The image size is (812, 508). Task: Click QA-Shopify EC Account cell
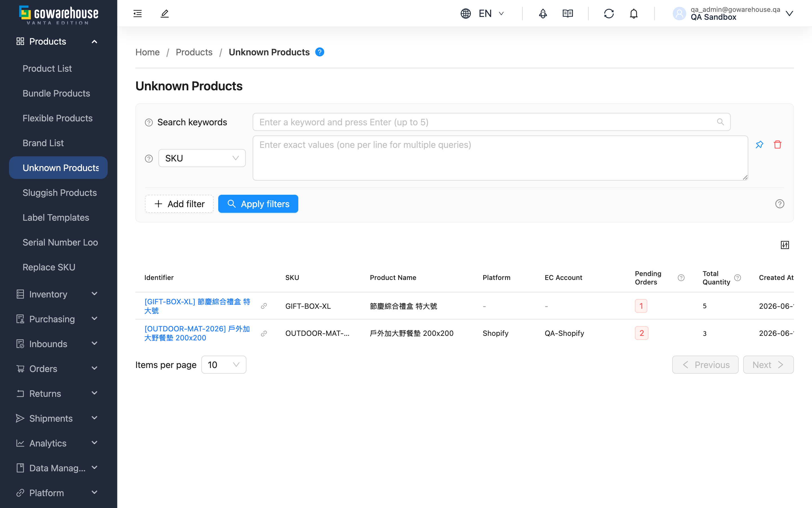pyautogui.click(x=564, y=333)
